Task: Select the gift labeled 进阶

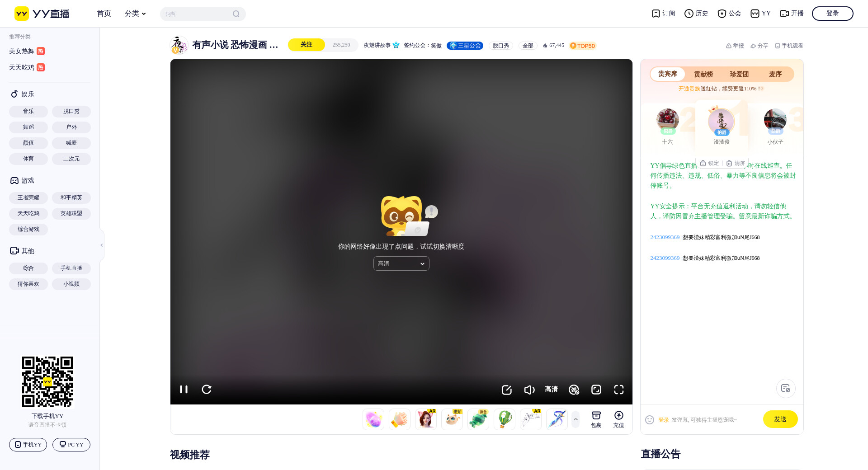Action: click(452, 419)
